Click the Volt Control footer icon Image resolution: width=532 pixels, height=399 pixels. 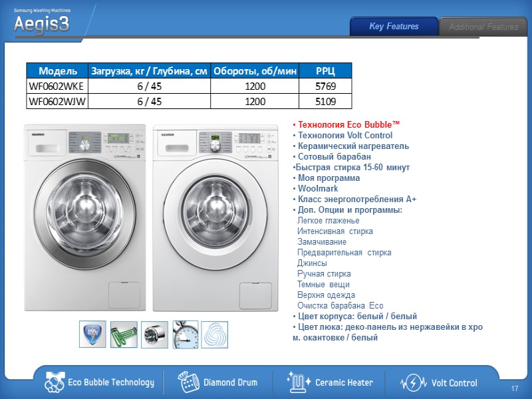413,383
